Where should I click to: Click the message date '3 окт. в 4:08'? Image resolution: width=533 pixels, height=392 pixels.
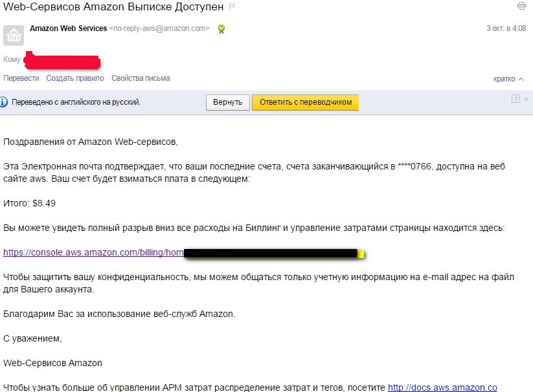click(506, 28)
